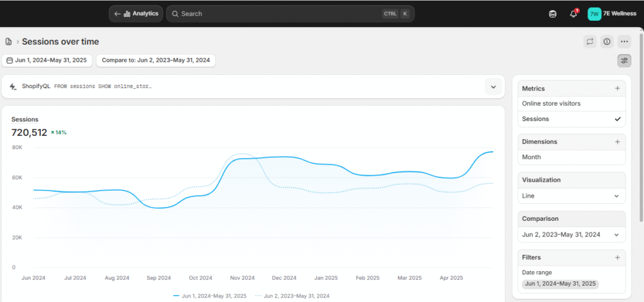Add a filter with the Filters plus

pyautogui.click(x=618, y=257)
